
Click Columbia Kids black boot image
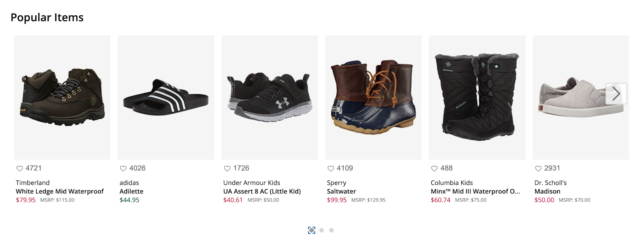tap(477, 97)
